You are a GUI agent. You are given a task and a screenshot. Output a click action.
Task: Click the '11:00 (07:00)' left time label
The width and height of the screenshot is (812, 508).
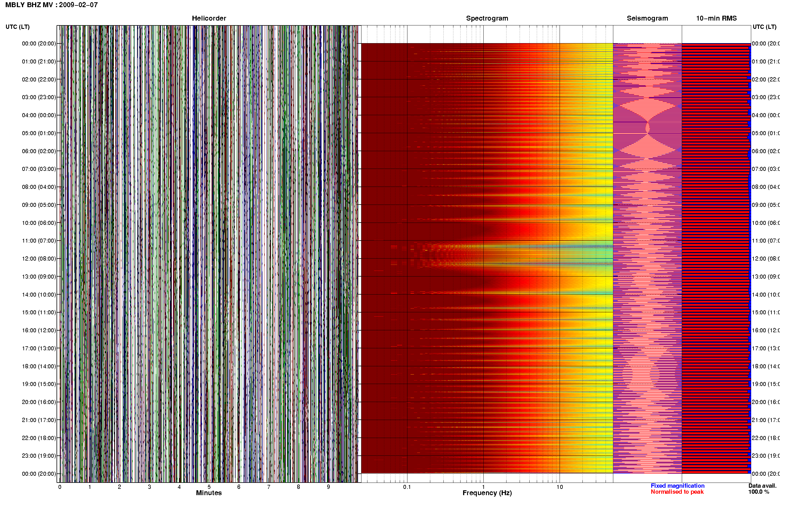point(39,241)
